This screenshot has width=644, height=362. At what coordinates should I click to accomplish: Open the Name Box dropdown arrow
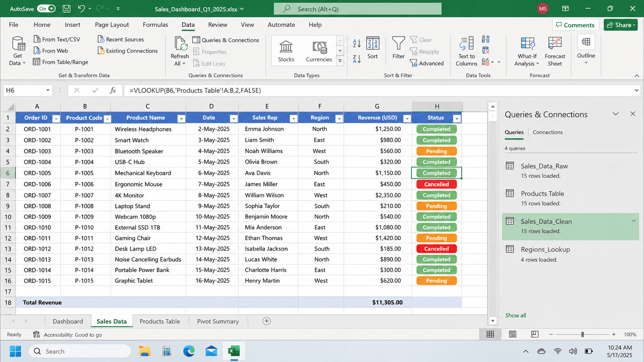pyautogui.click(x=48, y=90)
